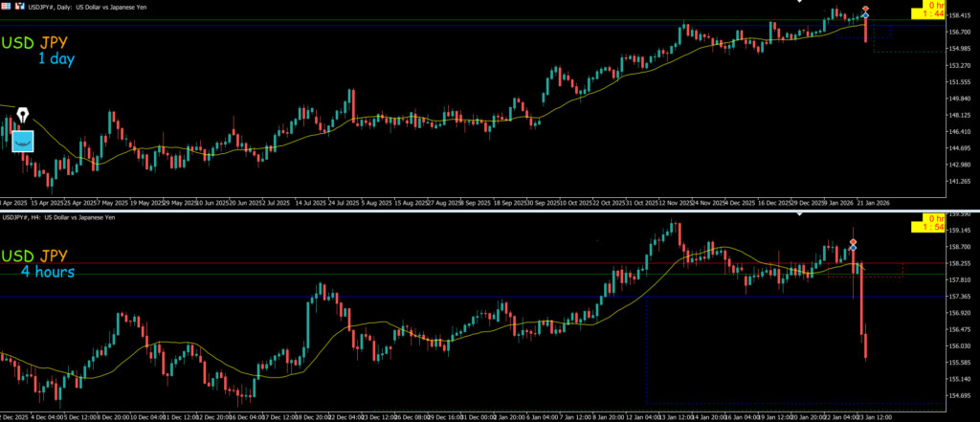Click the chart shift triangle atop the H4 chart
Screen dimensions: 980x422
point(800,214)
